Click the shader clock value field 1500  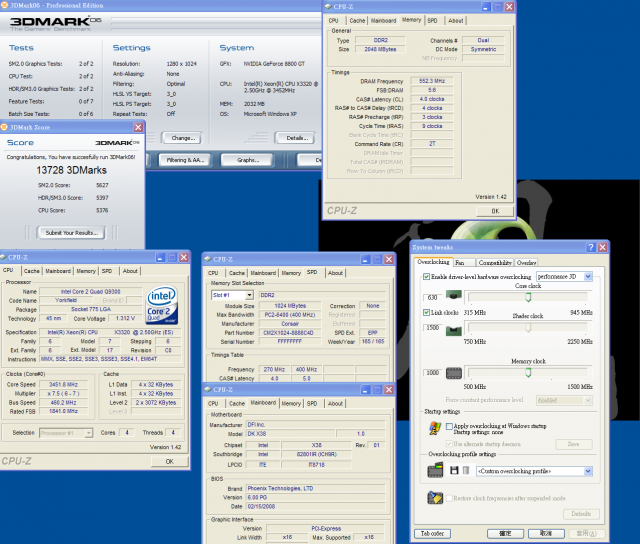coord(433,328)
